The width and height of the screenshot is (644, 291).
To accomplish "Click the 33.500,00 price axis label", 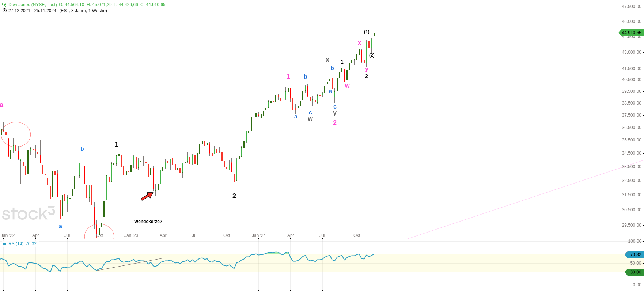I will point(632,167).
